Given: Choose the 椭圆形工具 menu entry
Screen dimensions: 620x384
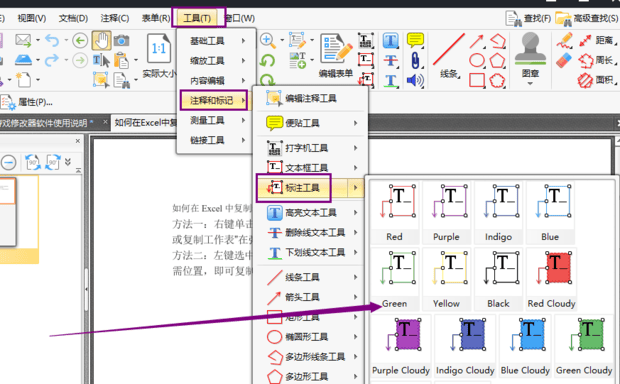Looking at the screenshot, I should (310, 337).
